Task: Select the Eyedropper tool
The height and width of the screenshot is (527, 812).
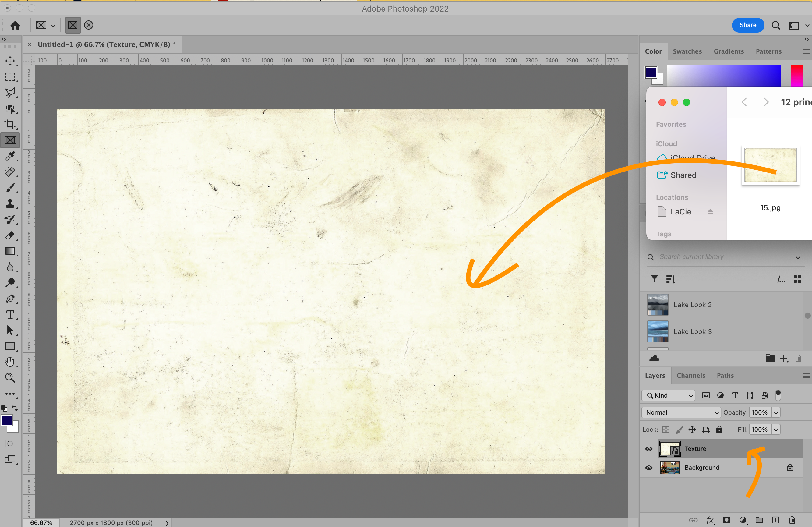Action: click(10, 156)
